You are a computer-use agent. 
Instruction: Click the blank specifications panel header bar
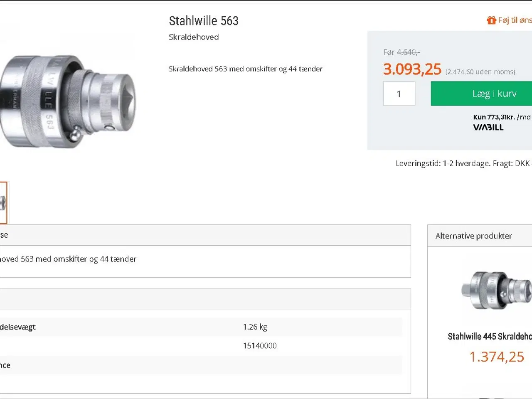pyautogui.click(x=204, y=299)
